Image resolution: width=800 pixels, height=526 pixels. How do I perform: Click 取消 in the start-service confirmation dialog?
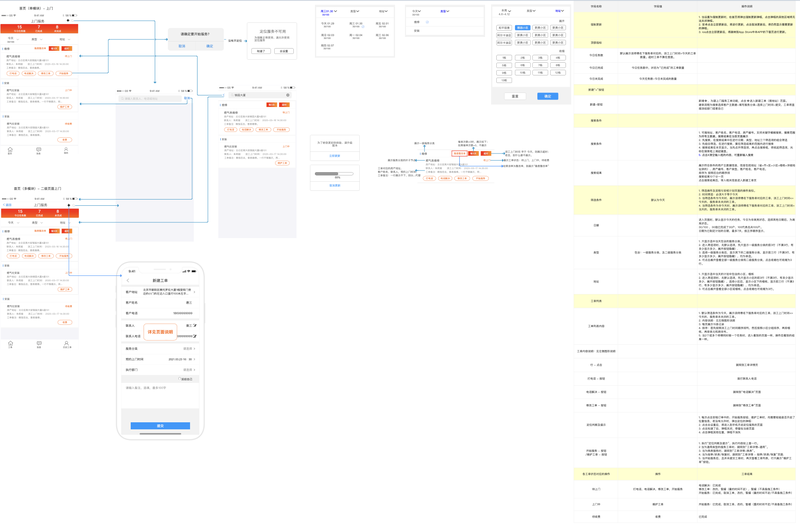coord(182,46)
